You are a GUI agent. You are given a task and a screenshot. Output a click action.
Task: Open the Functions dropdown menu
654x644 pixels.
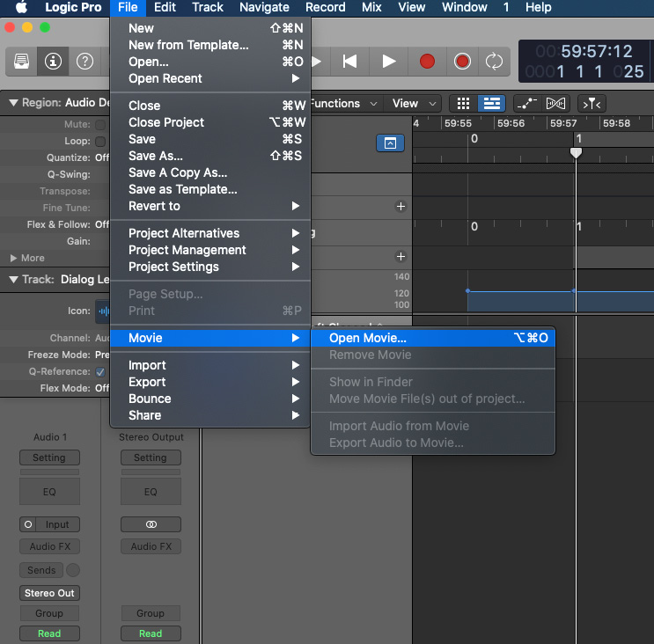point(344,103)
